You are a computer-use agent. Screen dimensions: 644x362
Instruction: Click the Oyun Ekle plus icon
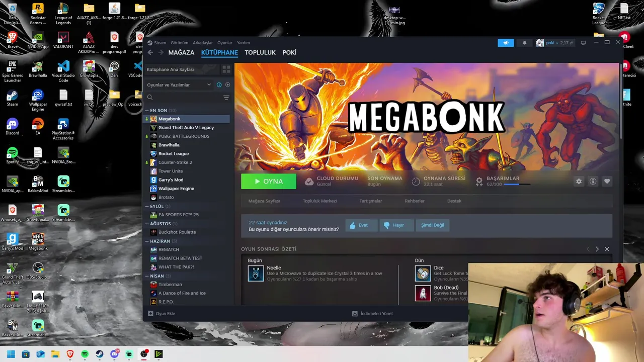(x=150, y=313)
